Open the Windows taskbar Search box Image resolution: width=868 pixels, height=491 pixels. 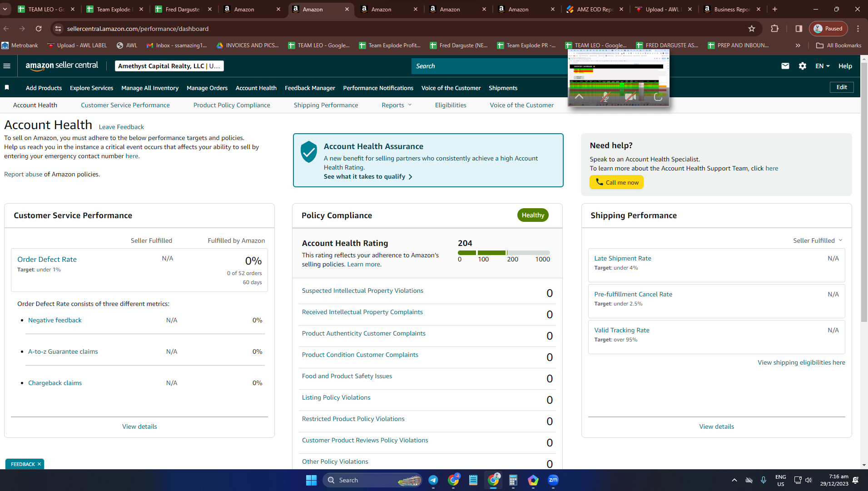[x=372, y=480]
